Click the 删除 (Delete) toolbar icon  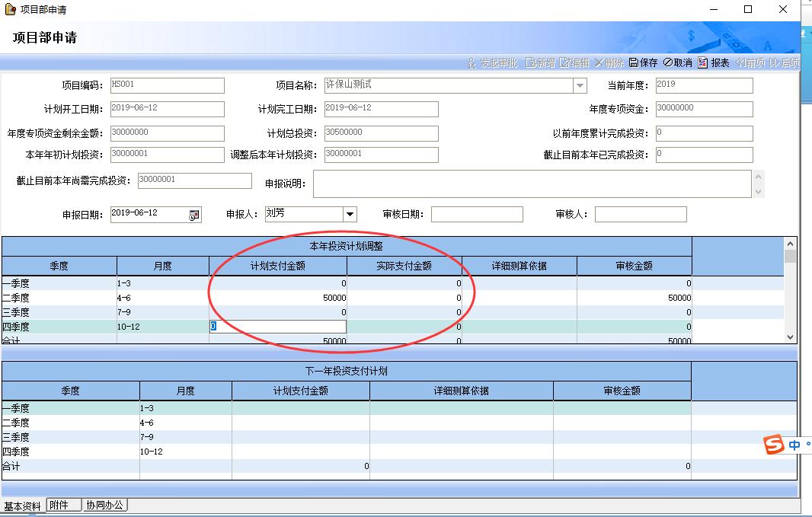pos(609,62)
